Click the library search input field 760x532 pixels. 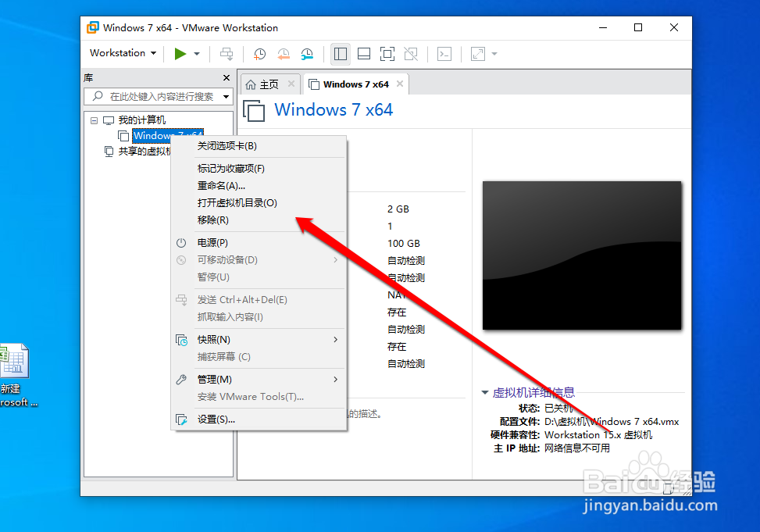[159, 97]
